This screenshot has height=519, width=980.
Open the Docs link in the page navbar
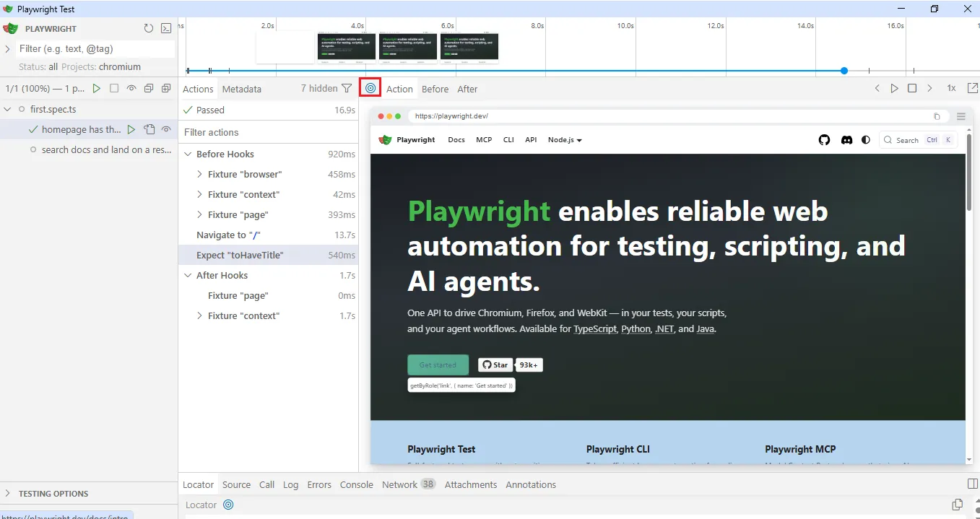point(456,140)
